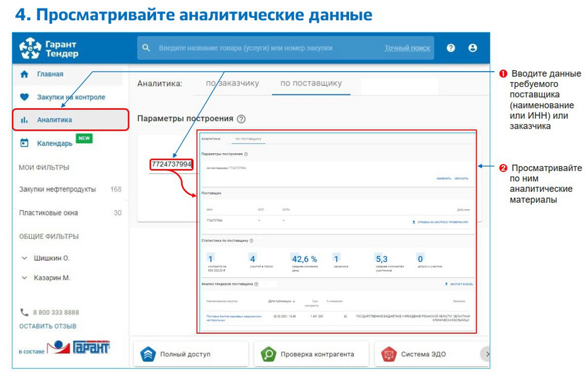Open Календарь in the sidebar
This screenshot has width=588, height=380.
pyautogui.click(x=55, y=143)
